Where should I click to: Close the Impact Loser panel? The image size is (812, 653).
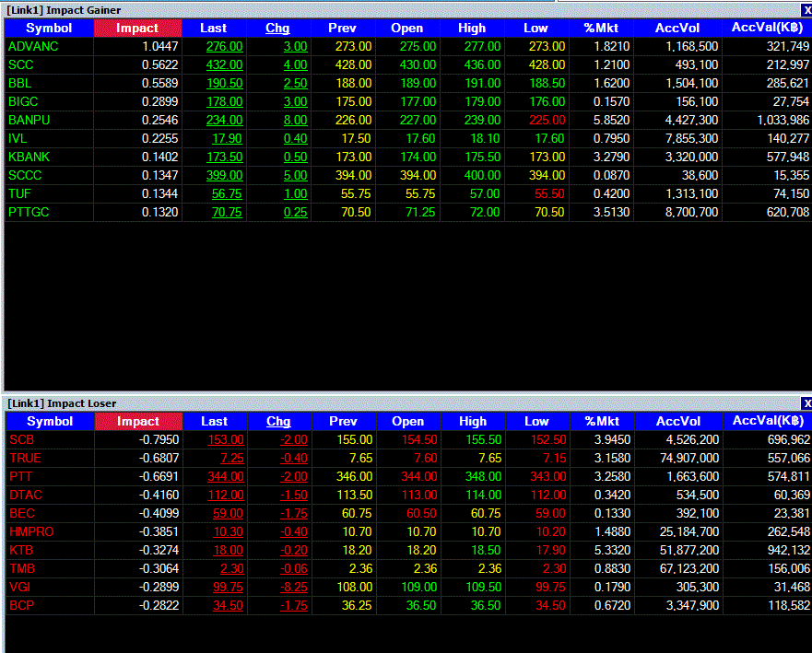tap(806, 403)
